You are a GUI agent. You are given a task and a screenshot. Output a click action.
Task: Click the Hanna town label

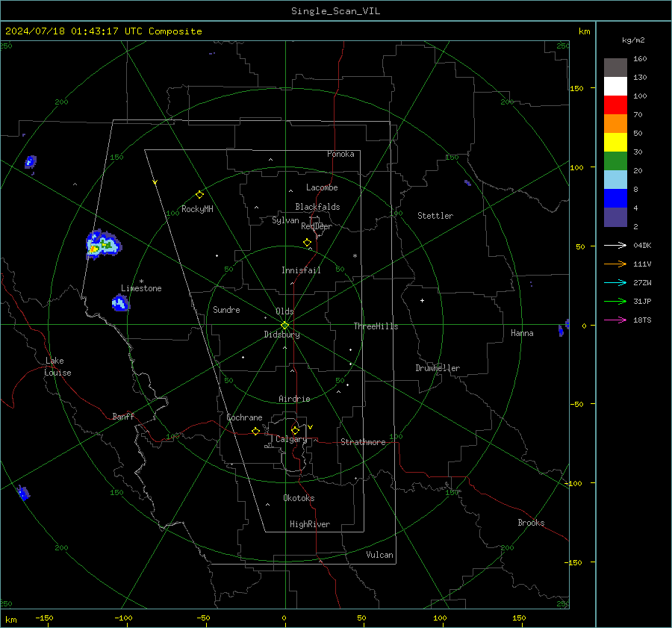click(x=522, y=333)
